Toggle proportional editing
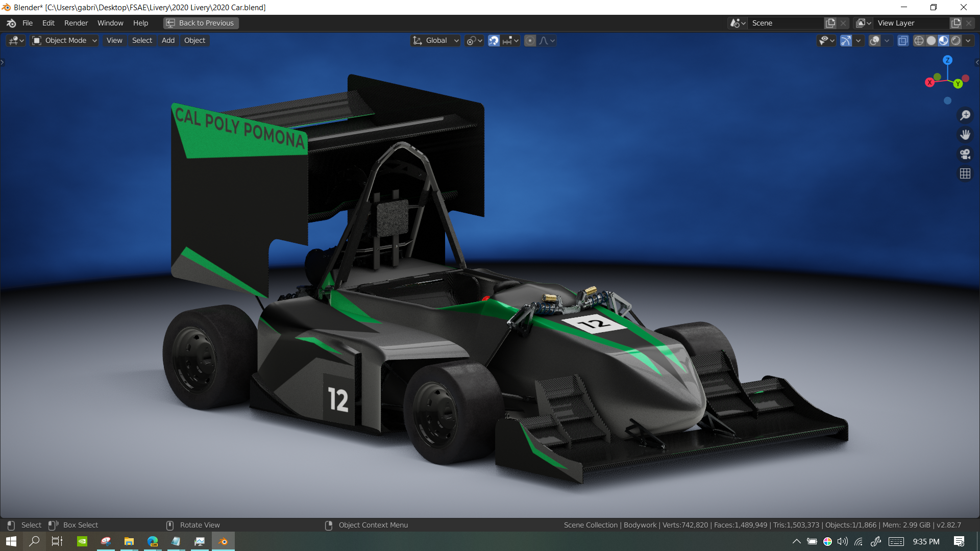The image size is (980, 551). click(x=530, y=40)
